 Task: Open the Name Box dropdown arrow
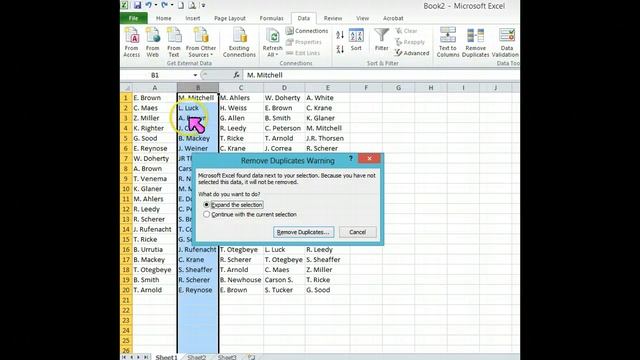tap(195, 75)
